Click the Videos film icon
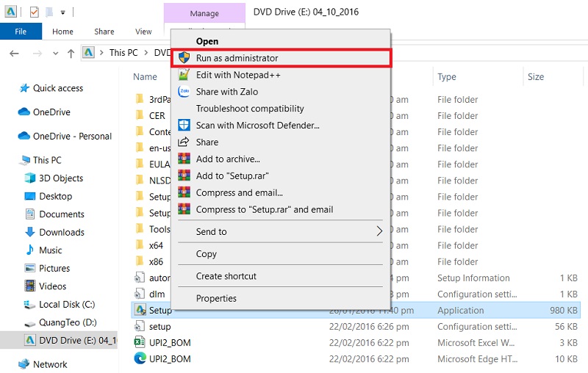The width and height of the screenshot is (588, 373). (29, 286)
